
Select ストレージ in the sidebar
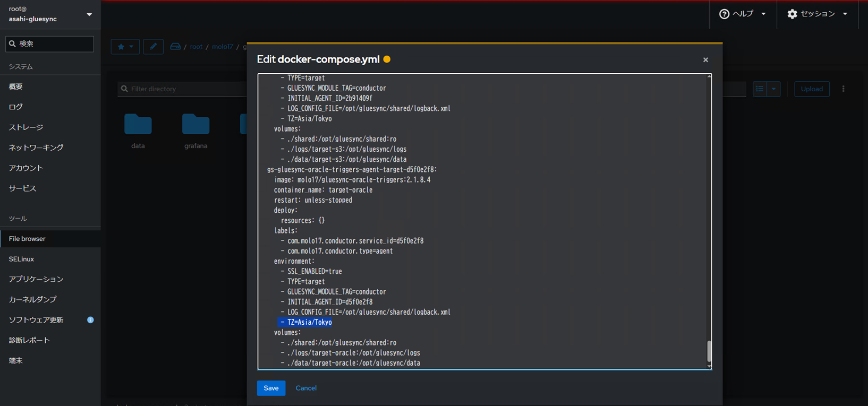pos(26,127)
